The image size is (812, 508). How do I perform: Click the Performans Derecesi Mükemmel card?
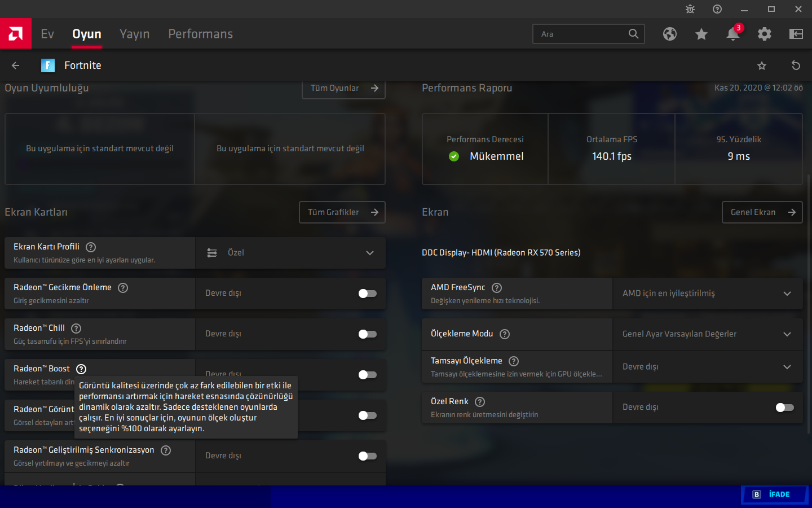485,149
